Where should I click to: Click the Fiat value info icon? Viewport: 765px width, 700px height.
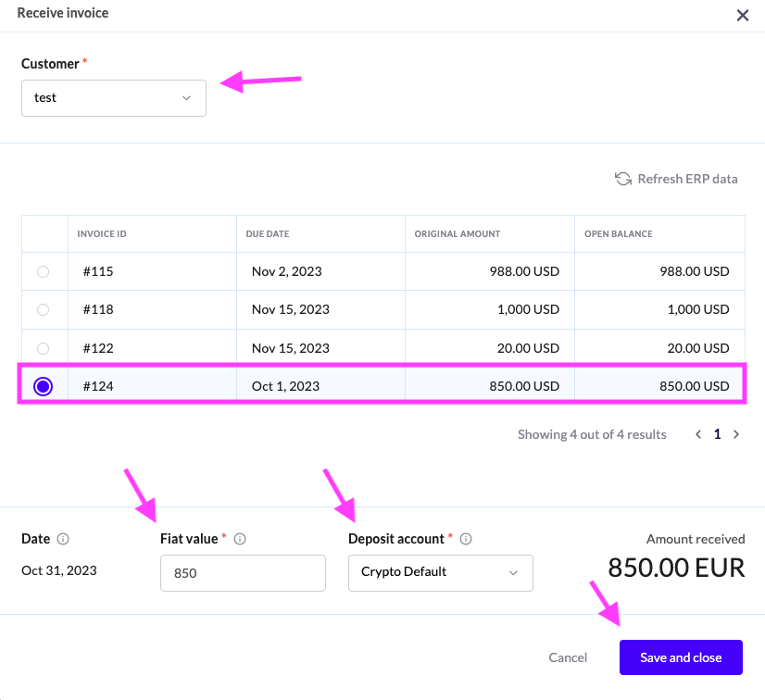click(240, 539)
